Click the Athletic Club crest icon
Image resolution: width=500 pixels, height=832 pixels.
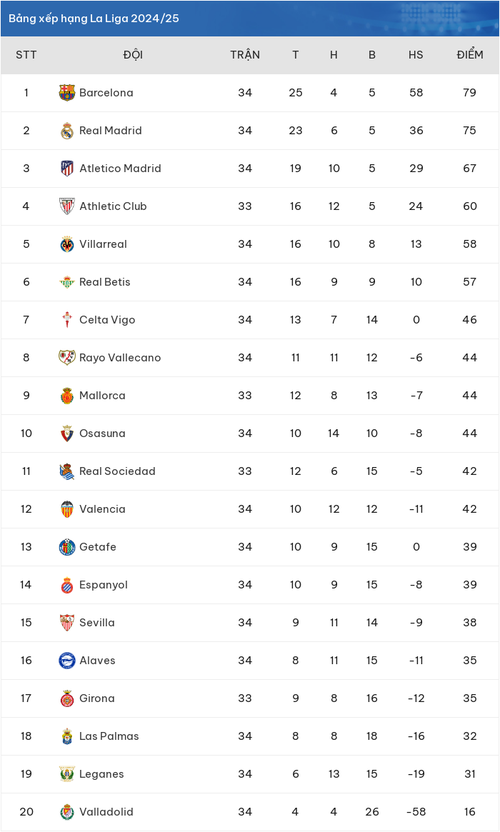(67, 206)
